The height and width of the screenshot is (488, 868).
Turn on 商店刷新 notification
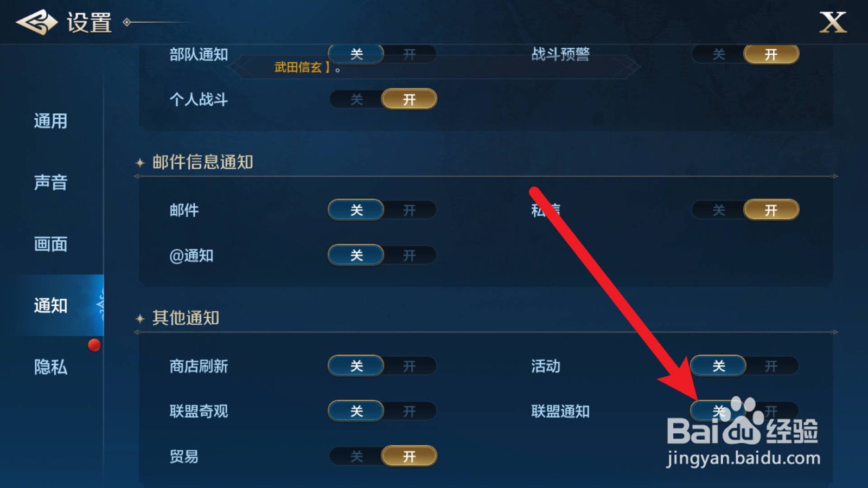410,366
